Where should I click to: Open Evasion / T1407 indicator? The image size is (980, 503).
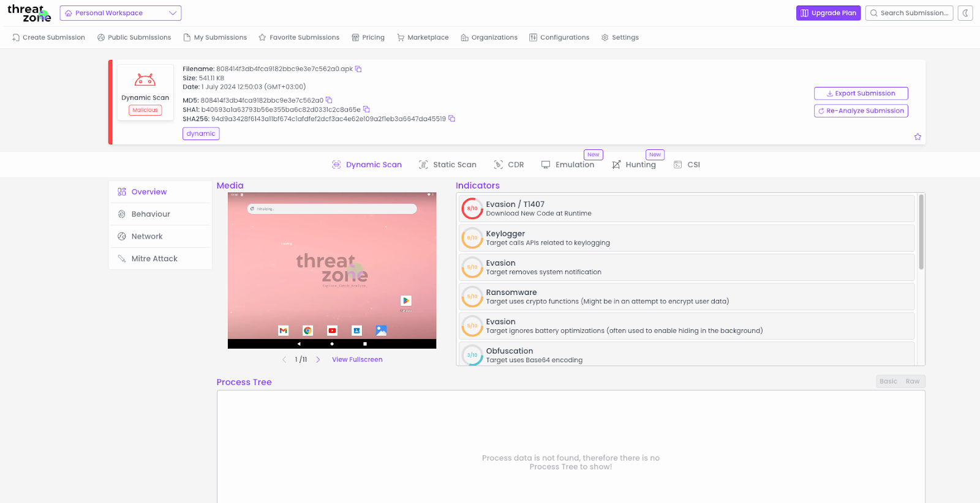687,209
